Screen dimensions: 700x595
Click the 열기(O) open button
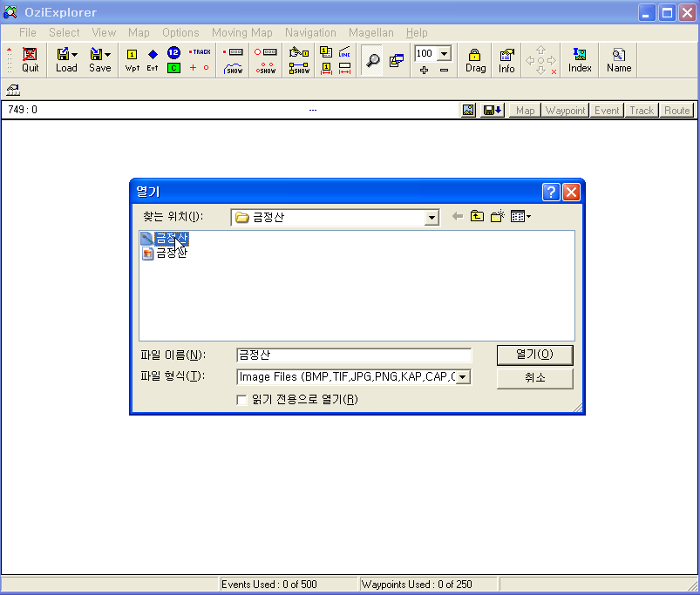coord(535,355)
